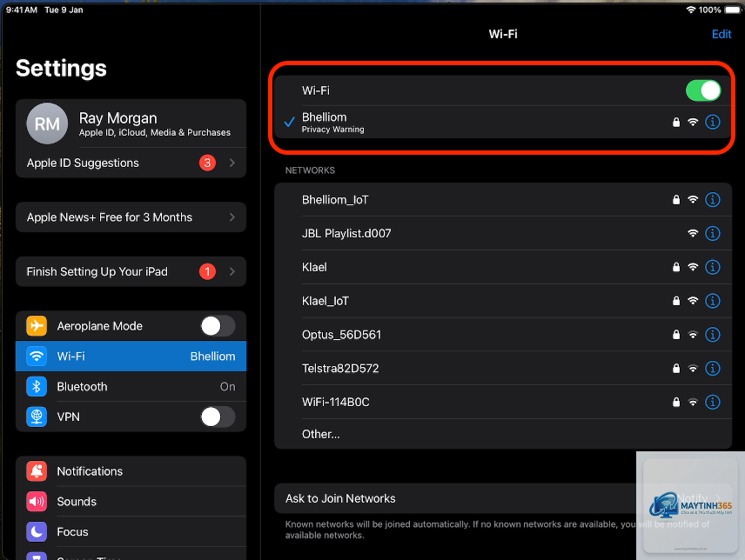Open info icon for Klael network
The width and height of the screenshot is (745, 560).
point(712,267)
